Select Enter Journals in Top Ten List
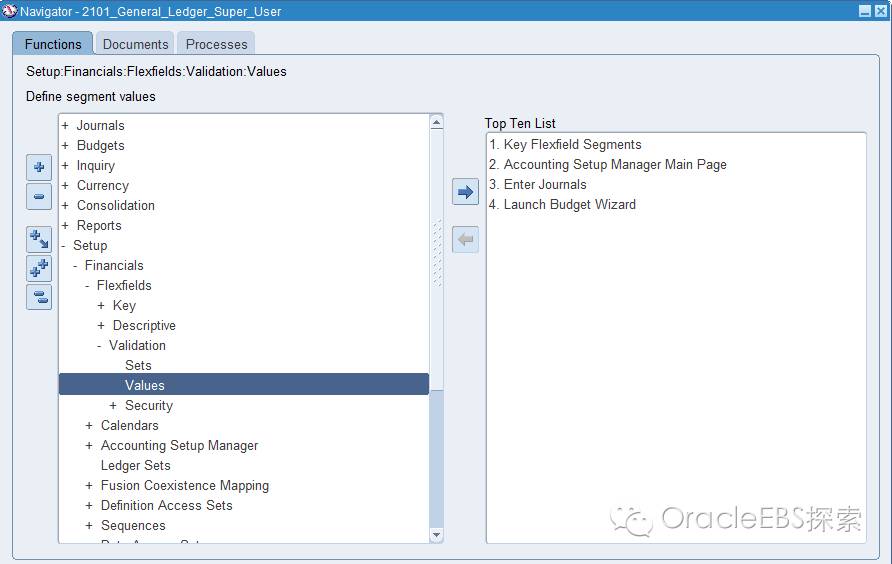This screenshot has height=564, width=892. (538, 184)
